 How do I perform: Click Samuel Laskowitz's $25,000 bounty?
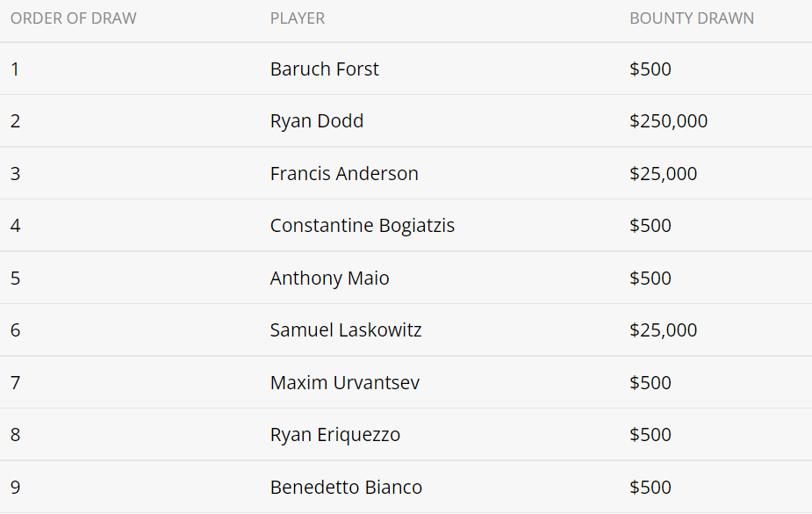[664, 330]
